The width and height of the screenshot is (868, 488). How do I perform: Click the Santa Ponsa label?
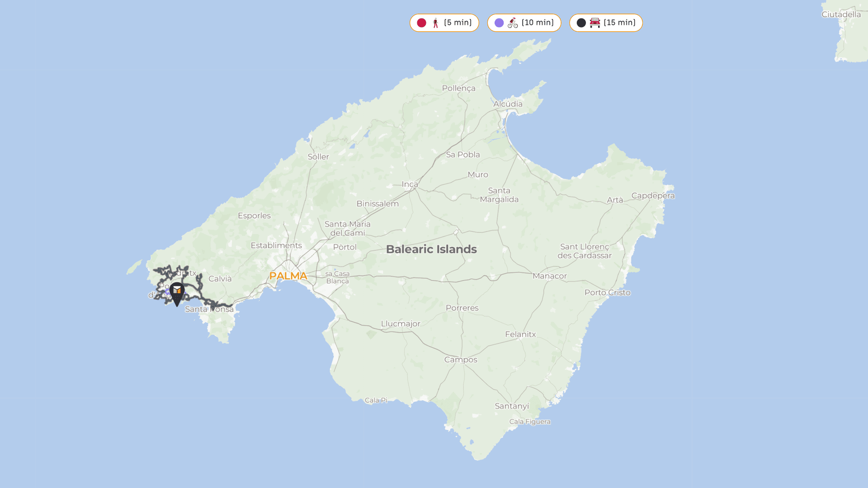point(209,309)
